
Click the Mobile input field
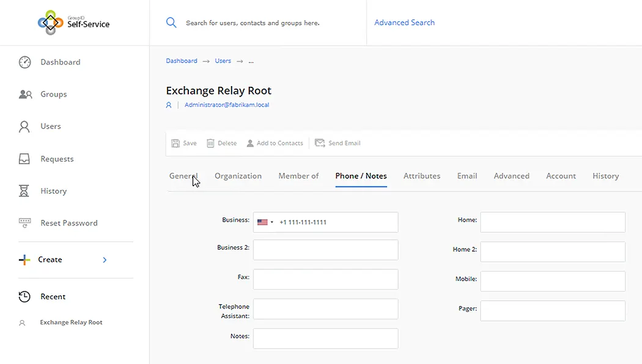553,281
